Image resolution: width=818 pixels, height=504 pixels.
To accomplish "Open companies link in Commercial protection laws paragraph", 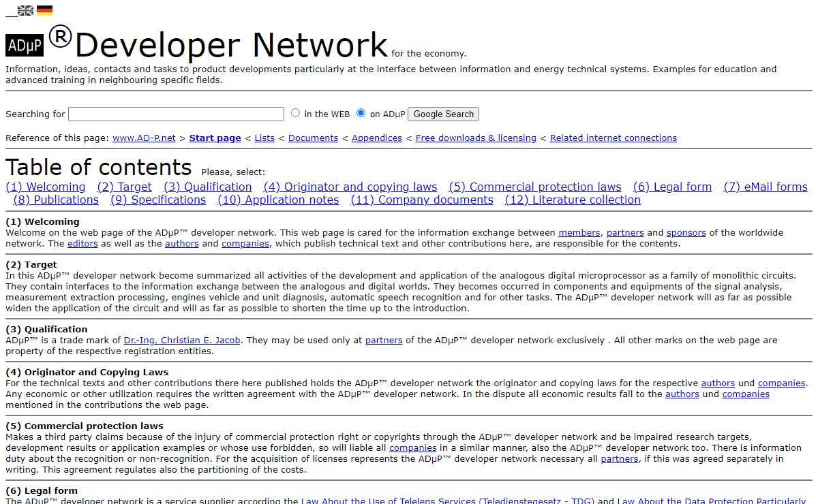I will pyautogui.click(x=413, y=447).
